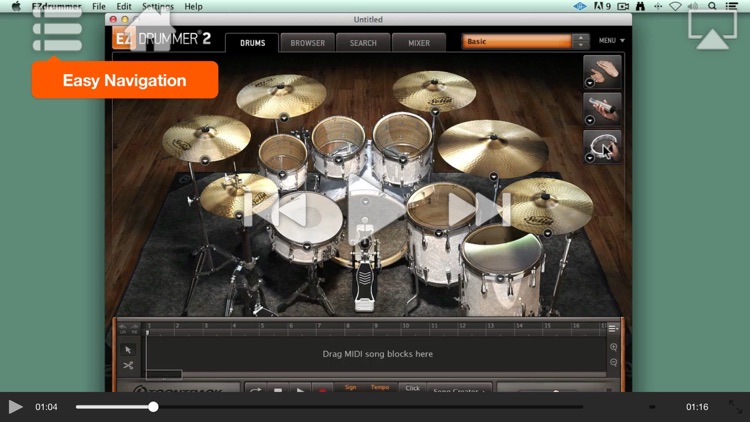Open the song track menu icon
This screenshot has height=422, width=750.
(613, 329)
